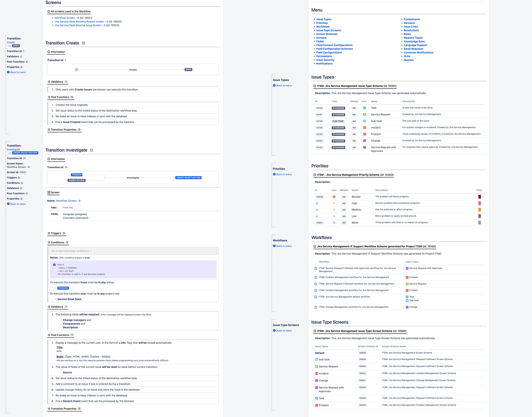This screenshot has height=417, width=532.
Task: Click info icon before ITSM Priority Scheme heading
Action: tap(315, 175)
